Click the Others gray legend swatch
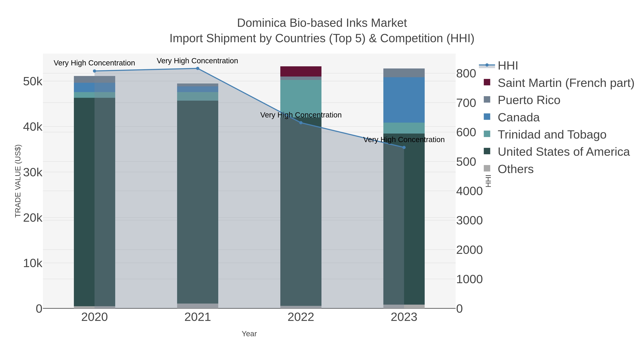This screenshot has width=644, height=362. (487, 168)
